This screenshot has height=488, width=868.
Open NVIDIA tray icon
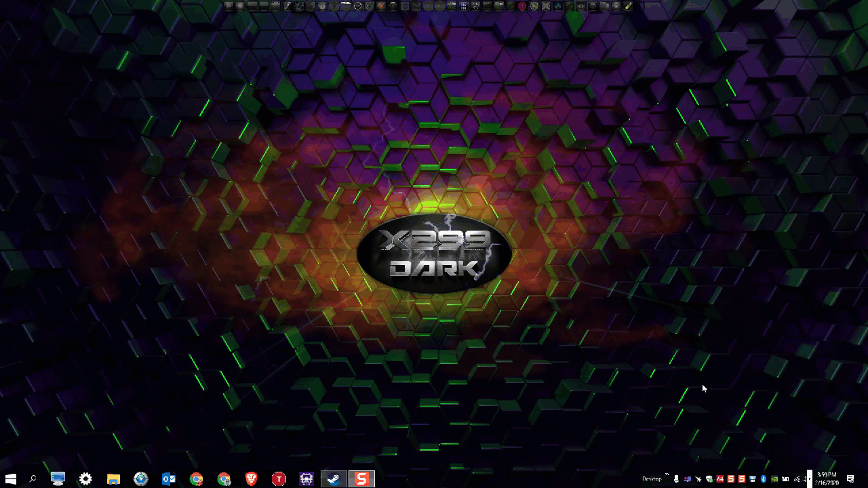click(x=774, y=479)
